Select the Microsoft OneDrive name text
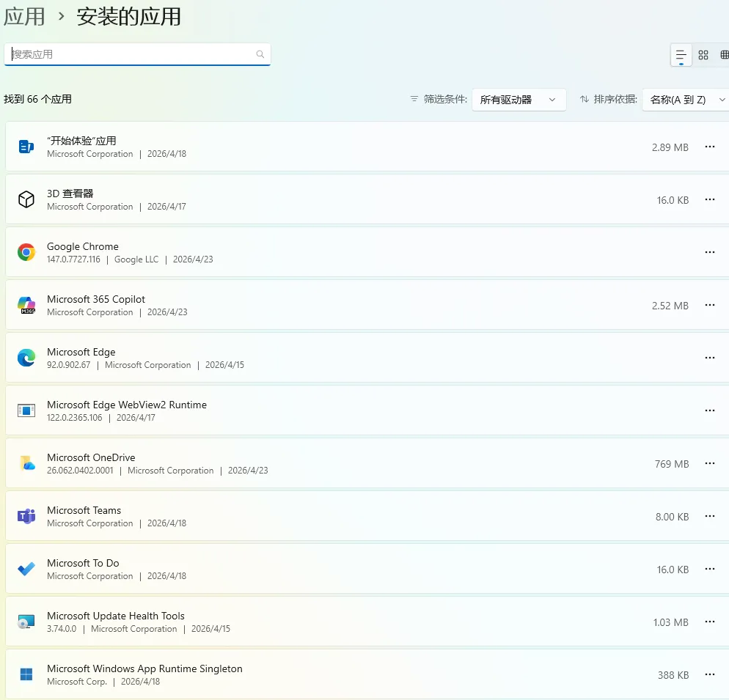The image size is (729, 700). tap(91, 458)
